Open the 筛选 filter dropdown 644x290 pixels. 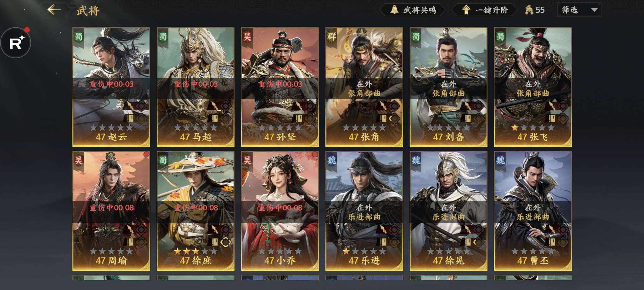pyautogui.click(x=579, y=10)
